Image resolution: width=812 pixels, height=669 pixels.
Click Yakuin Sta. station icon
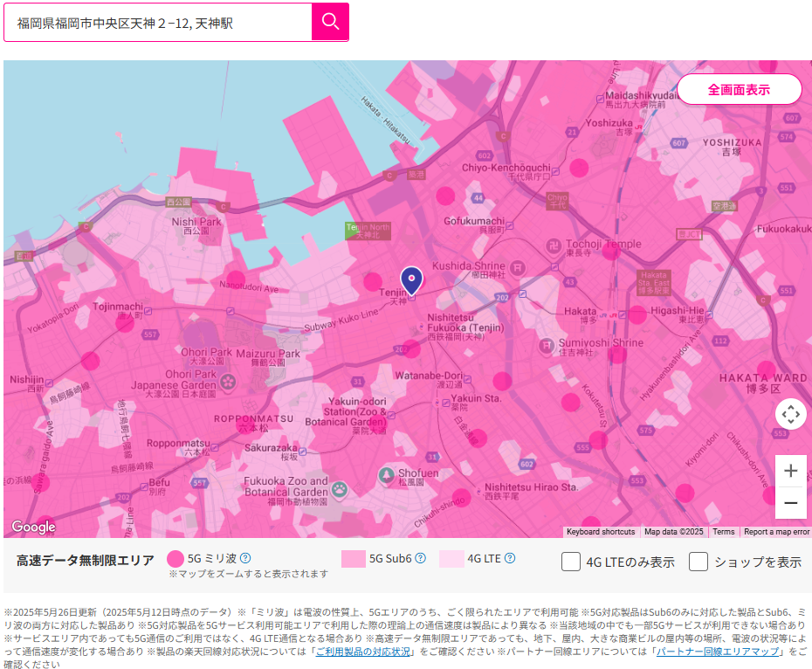(x=446, y=403)
